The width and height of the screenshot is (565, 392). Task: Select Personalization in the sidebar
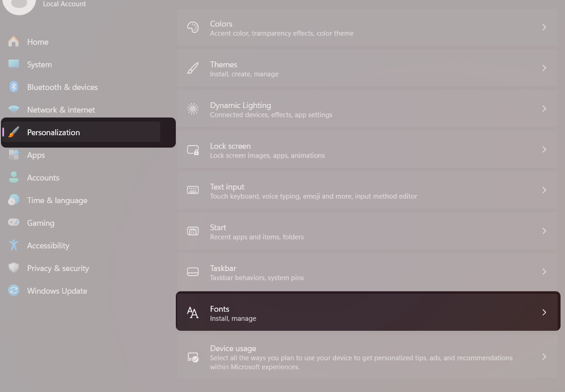pos(53,132)
